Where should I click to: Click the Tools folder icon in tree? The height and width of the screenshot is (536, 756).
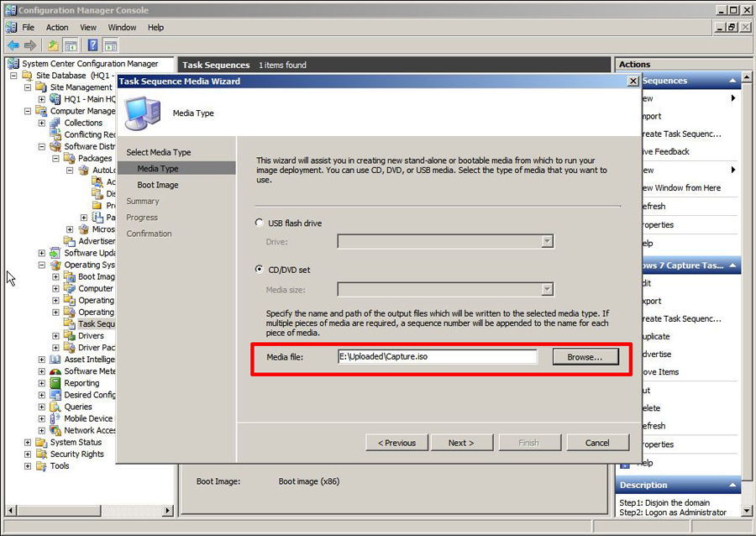pyautogui.click(x=41, y=466)
